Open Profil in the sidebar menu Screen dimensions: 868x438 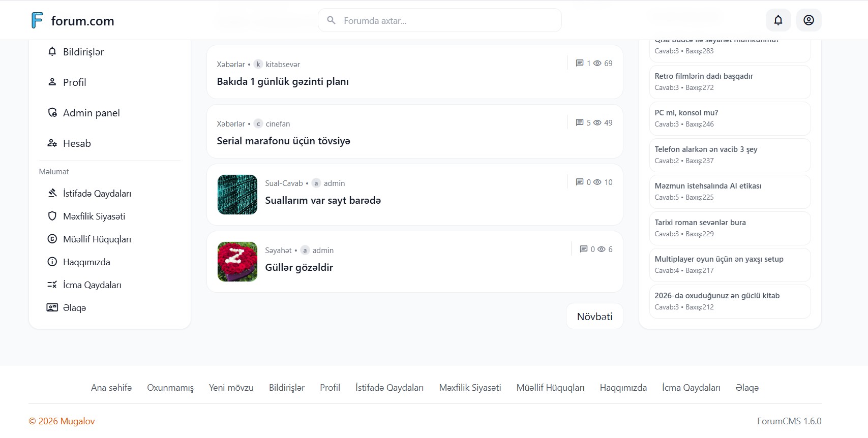coord(74,82)
